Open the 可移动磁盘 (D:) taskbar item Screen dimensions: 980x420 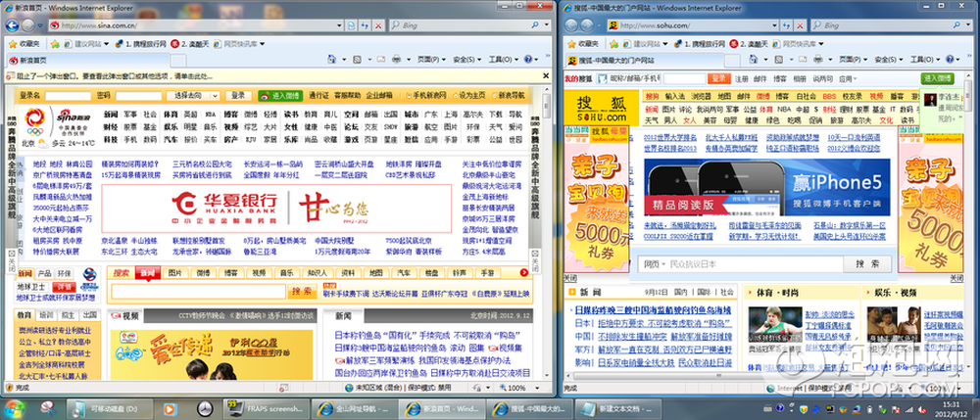[x=112, y=409]
